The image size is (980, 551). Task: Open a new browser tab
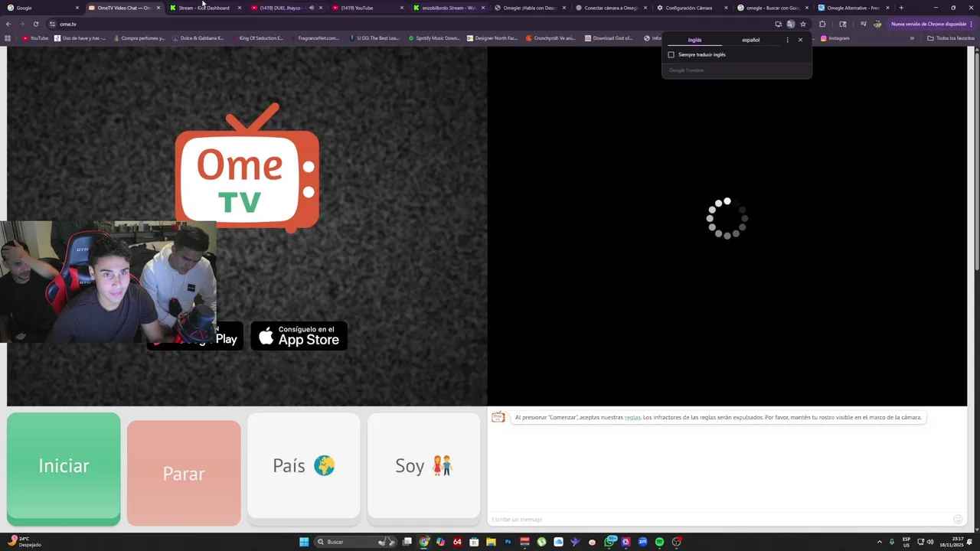pos(901,8)
